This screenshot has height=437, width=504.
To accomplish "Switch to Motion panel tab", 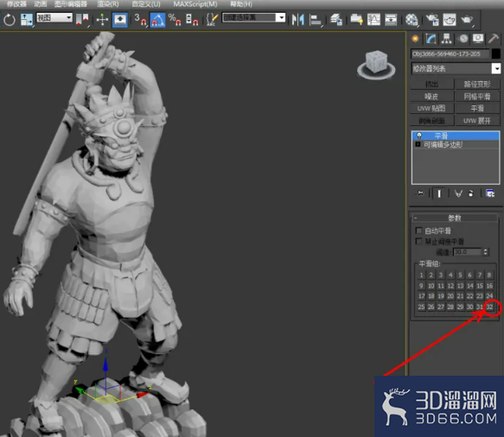I will tap(463, 39).
